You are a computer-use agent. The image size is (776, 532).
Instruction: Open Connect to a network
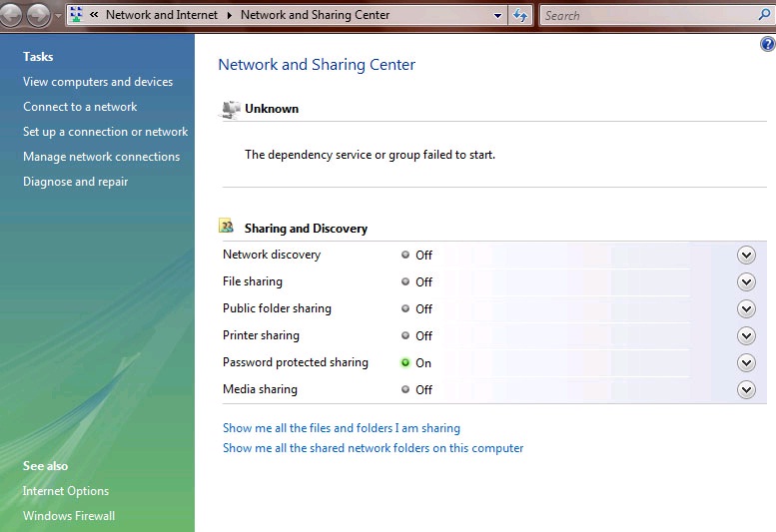(x=80, y=107)
